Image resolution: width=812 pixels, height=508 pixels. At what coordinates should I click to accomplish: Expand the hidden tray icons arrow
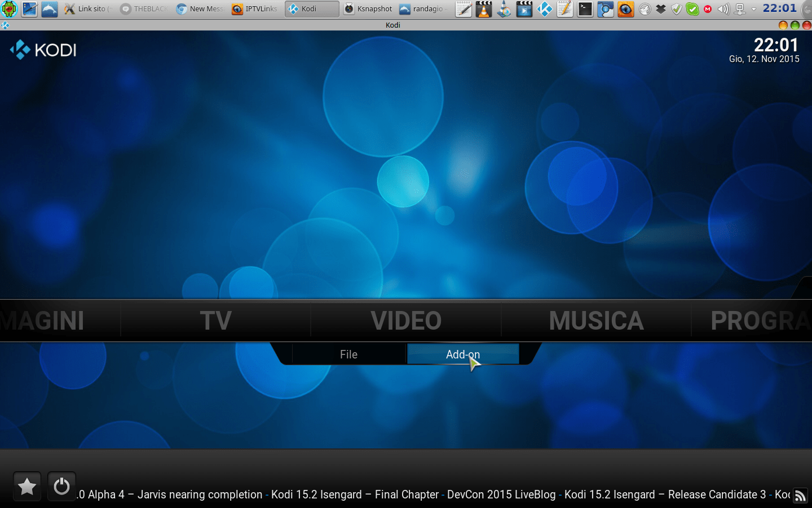[753, 9]
